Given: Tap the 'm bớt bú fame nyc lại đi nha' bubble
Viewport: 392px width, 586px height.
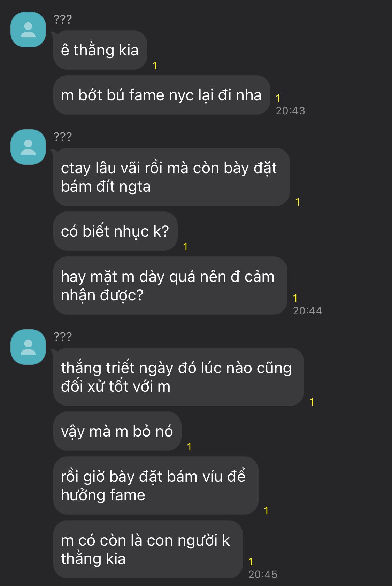Looking at the screenshot, I should point(162,95).
